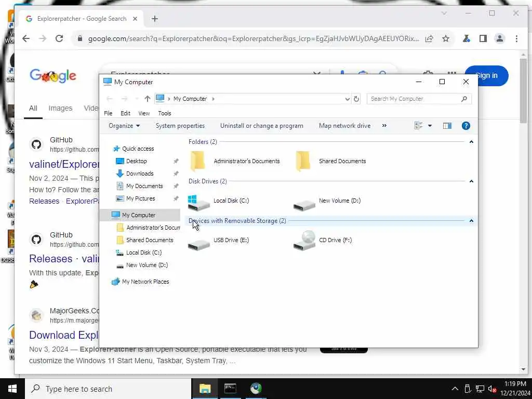The image size is (532, 399).
Task: Click System properties
Action: pyautogui.click(x=180, y=126)
